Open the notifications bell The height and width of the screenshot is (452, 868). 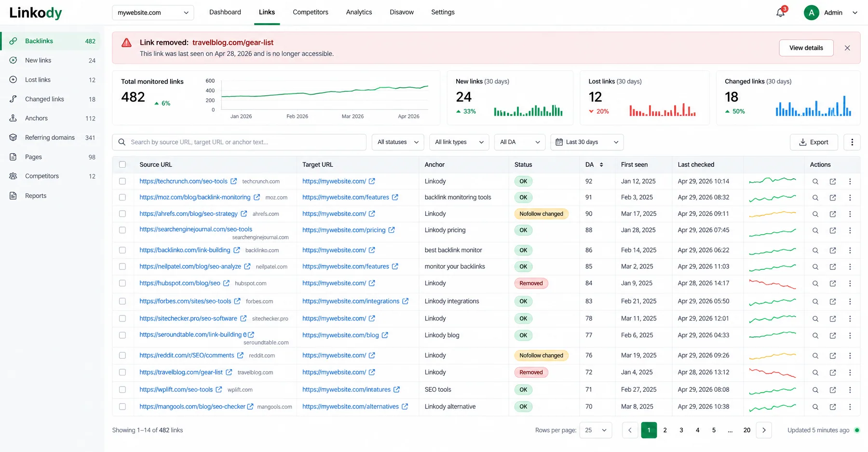(780, 13)
